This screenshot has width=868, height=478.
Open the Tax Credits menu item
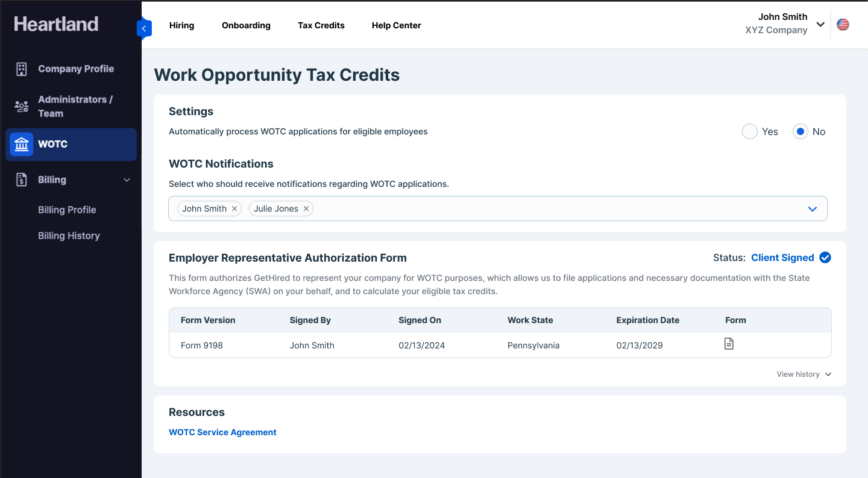(x=321, y=25)
